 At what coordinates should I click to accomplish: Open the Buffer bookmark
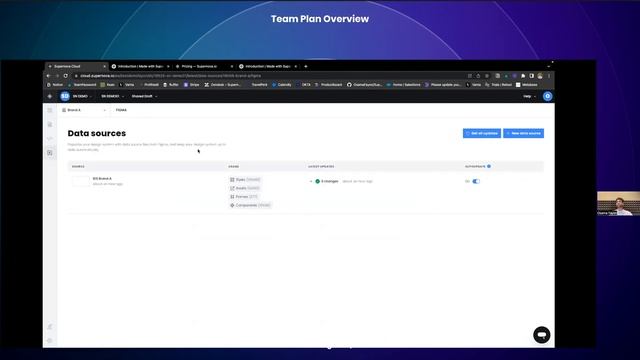click(x=171, y=85)
